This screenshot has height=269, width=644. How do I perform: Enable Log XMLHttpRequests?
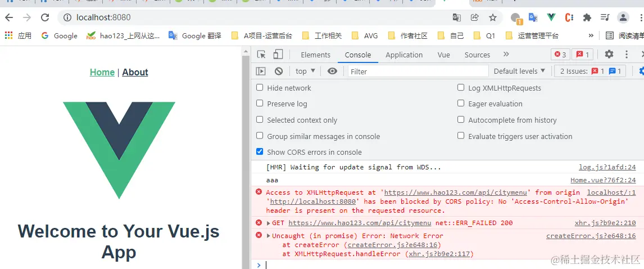(461, 88)
